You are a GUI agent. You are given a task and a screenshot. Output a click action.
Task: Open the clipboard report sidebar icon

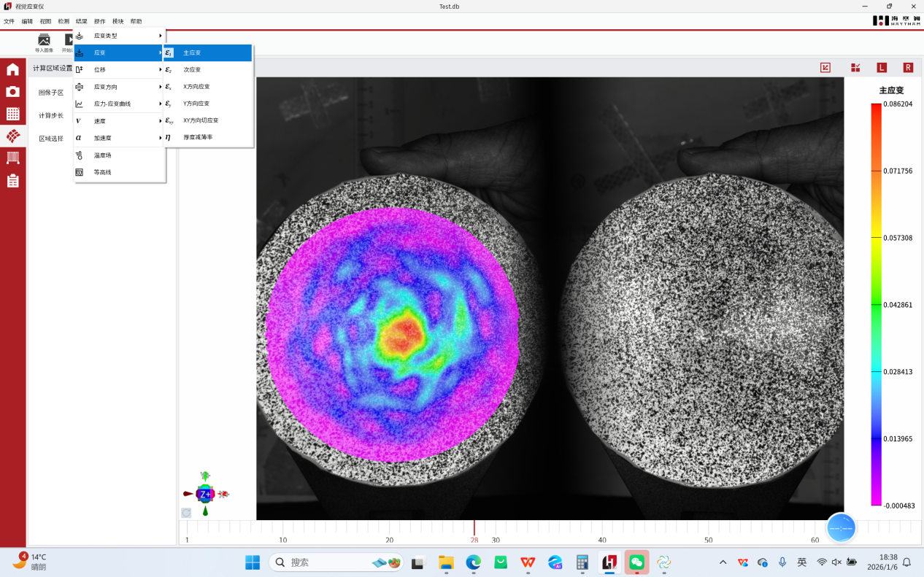click(x=12, y=181)
